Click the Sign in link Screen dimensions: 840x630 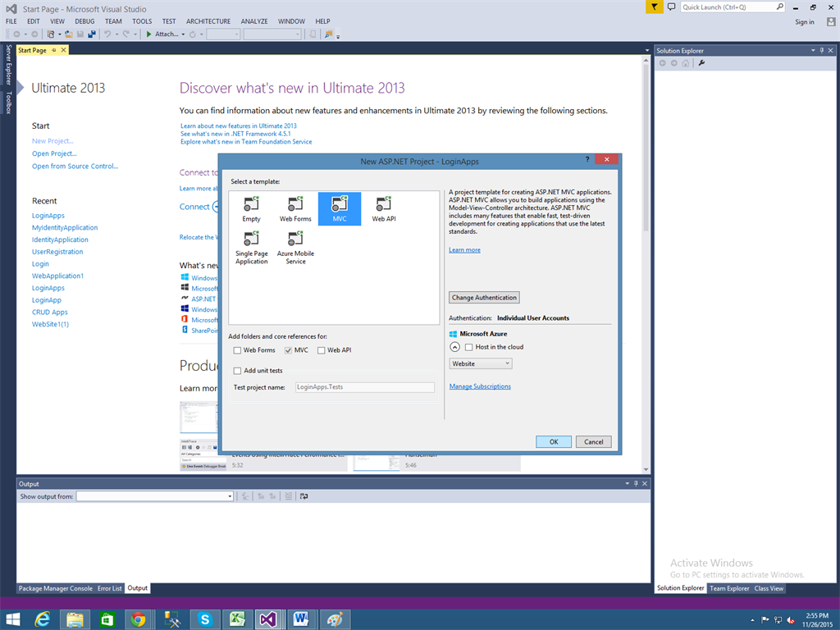click(804, 22)
